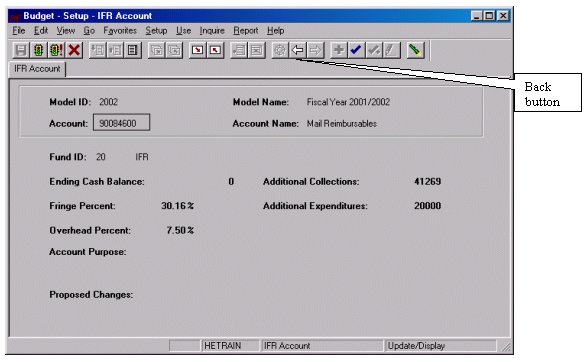This screenshot has width=587, height=362.
Task: Click the red up-left arrow window icon
Action: click(215, 50)
